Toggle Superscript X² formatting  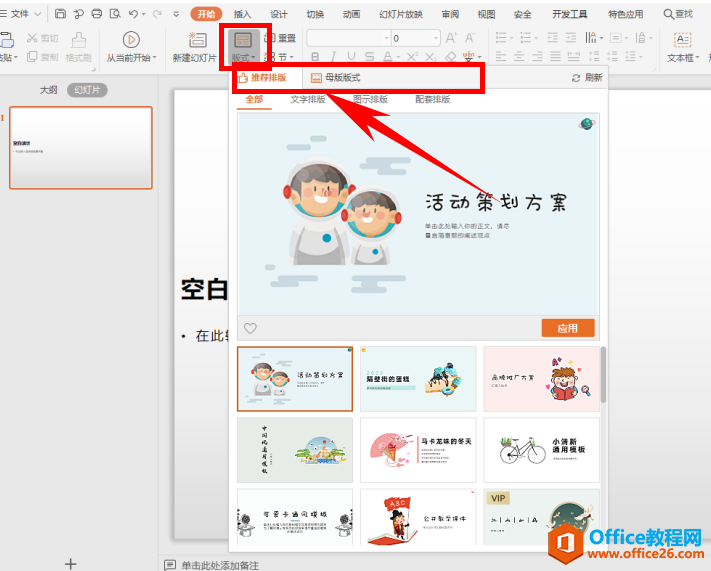coord(412,57)
